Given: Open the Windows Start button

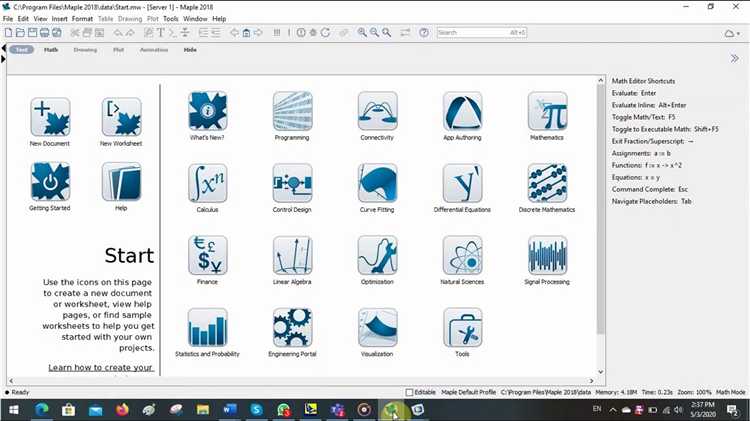Looking at the screenshot, I should 14,410.
